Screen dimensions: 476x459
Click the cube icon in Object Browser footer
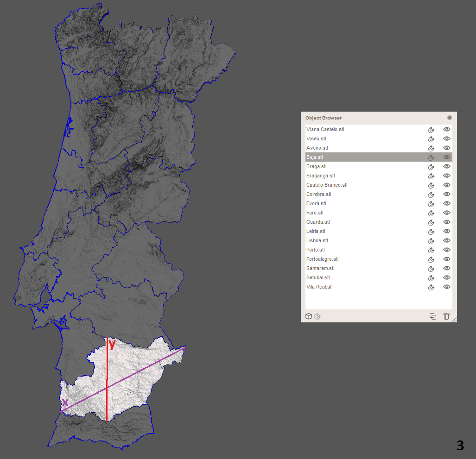309,316
